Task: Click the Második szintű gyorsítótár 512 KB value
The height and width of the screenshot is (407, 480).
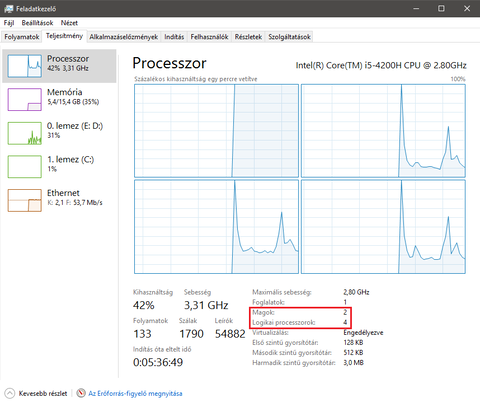Action: [353, 353]
